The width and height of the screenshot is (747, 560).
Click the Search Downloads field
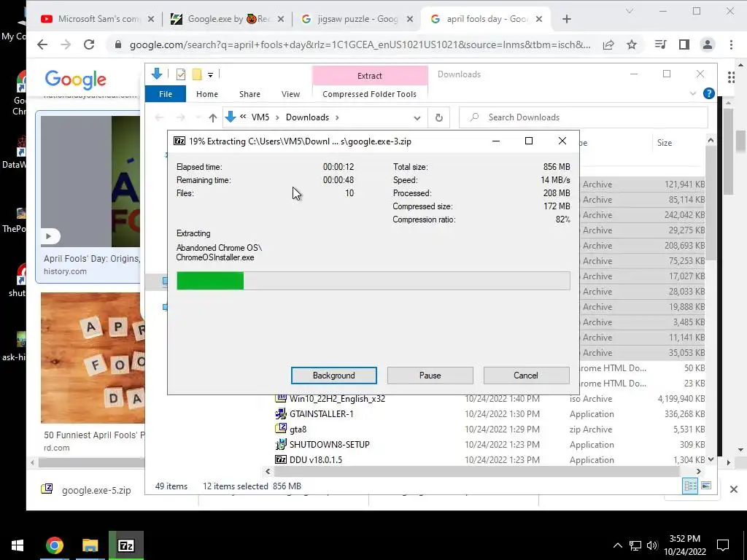[583, 117]
